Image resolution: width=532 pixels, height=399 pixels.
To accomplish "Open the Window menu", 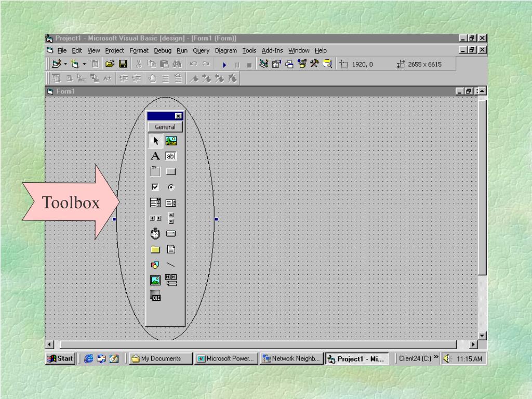I will pos(299,50).
